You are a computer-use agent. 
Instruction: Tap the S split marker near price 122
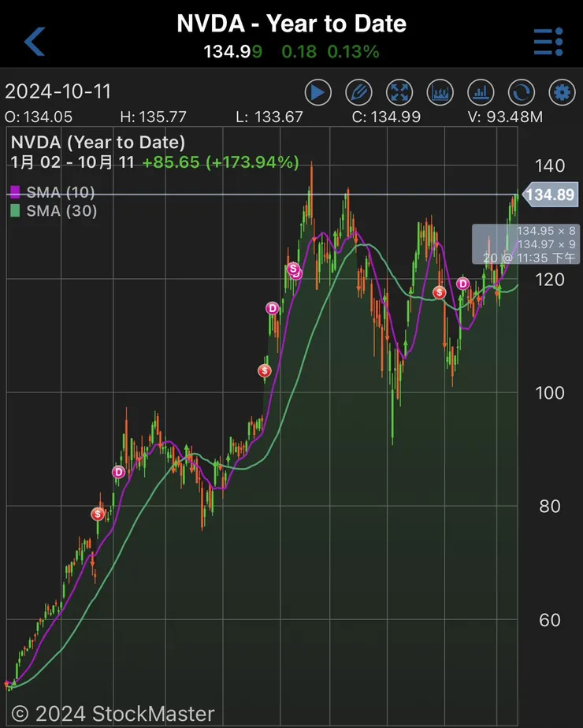click(293, 269)
